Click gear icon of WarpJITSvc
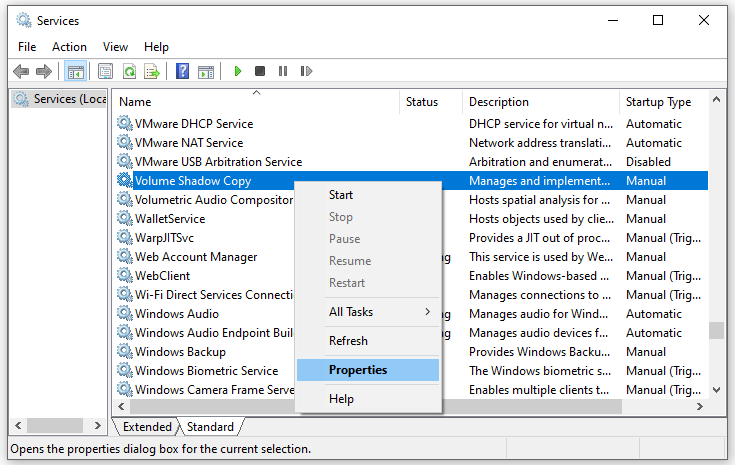The width and height of the screenshot is (735, 465). click(x=125, y=237)
